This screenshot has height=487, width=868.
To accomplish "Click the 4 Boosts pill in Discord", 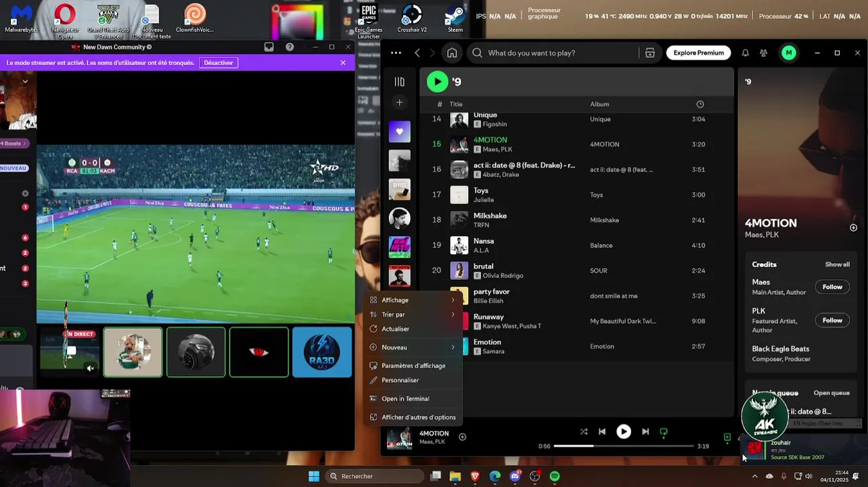I will coord(14,143).
